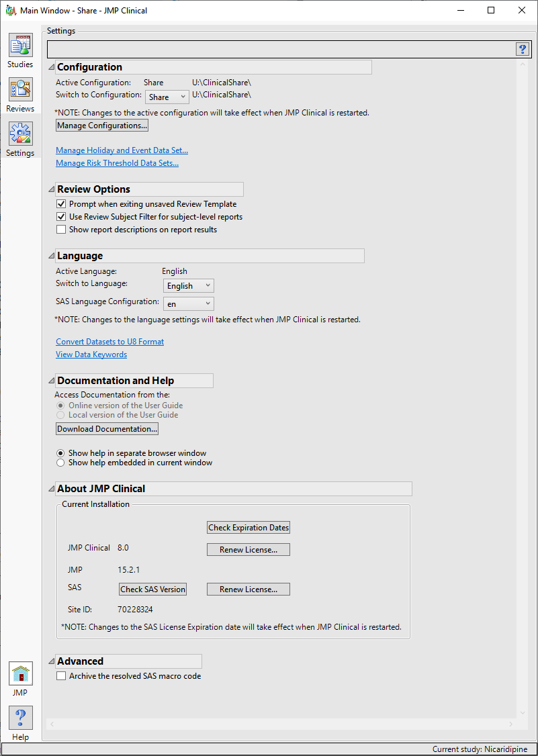The image size is (538, 756).
Task: Select Show help embedded in current window
Action: (x=60, y=463)
